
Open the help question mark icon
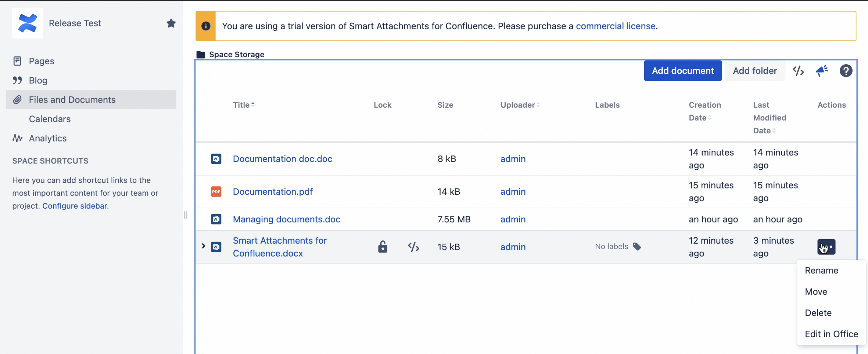[846, 71]
